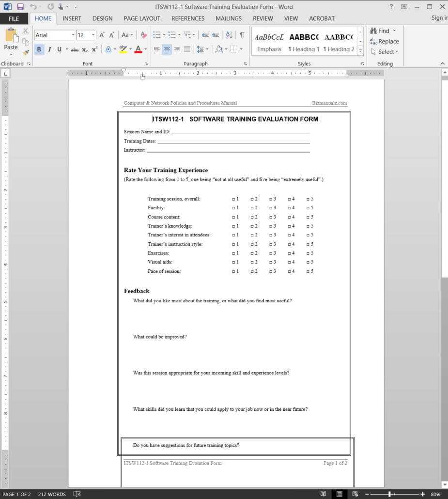
Task: Open the font name dropdown
Action: [73, 35]
